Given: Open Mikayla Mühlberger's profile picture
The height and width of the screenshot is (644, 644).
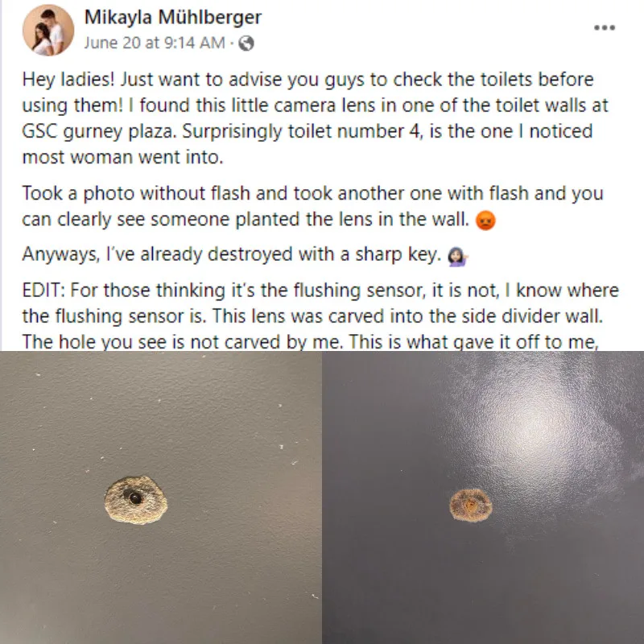Looking at the screenshot, I should point(48,31).
